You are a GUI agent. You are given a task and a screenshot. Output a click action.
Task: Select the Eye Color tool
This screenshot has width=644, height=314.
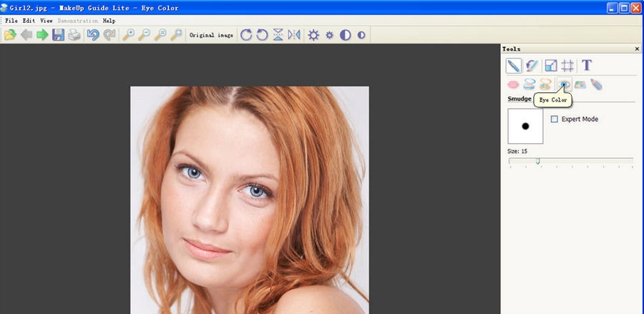(x=564, y=84)
